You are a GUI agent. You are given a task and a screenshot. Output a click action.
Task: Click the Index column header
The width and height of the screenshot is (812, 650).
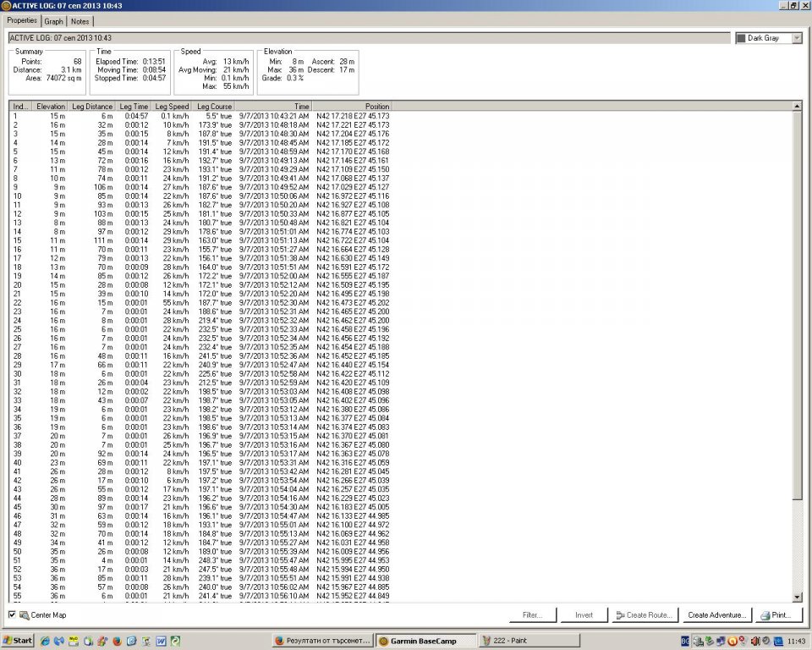coord(20,107)
